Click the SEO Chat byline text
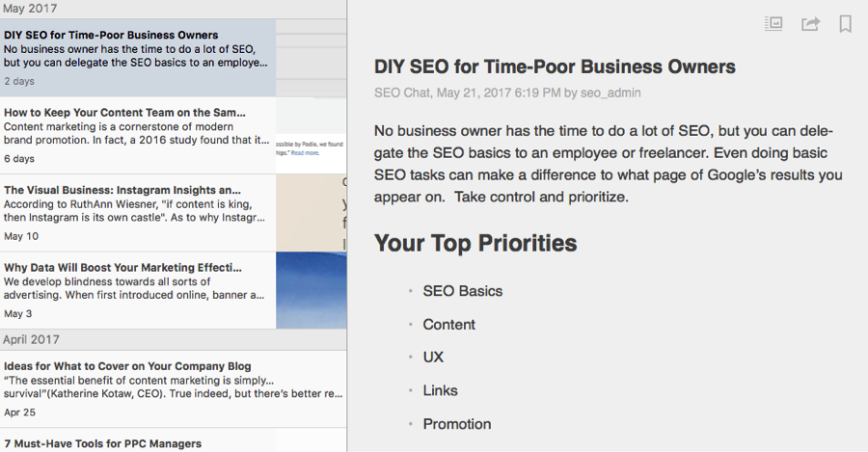The height and width of the screenshot is (452, 868). (x=507, y=93)
